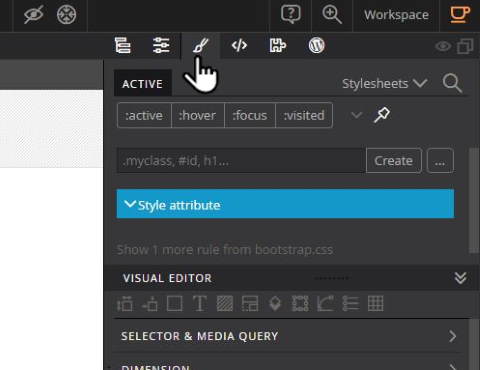Open the style paintbrush panel tab
The height and width of the screenshot is (370, 480).
[x=200, y=45]
